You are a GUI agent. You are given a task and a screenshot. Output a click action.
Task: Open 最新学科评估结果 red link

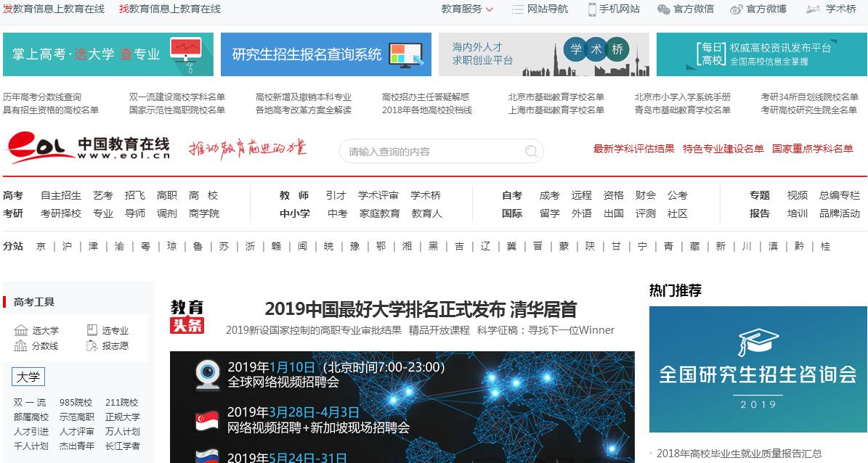pyautogui.click(x=633, y=149)
